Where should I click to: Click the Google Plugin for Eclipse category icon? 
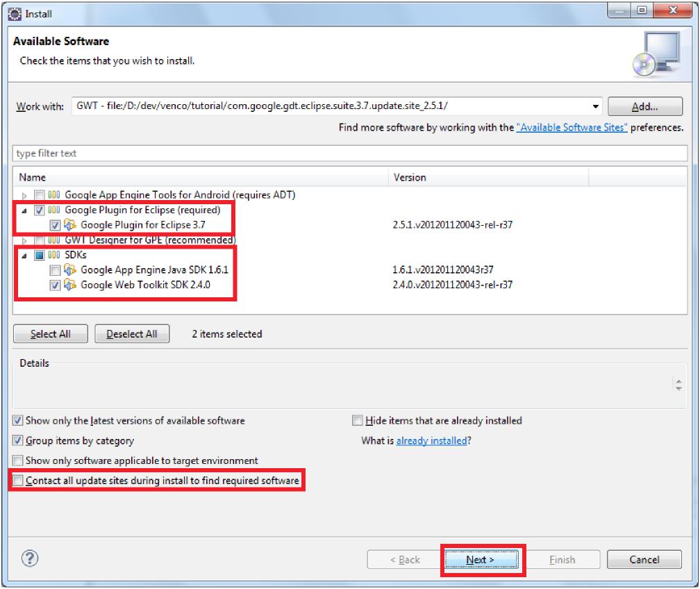56,210
